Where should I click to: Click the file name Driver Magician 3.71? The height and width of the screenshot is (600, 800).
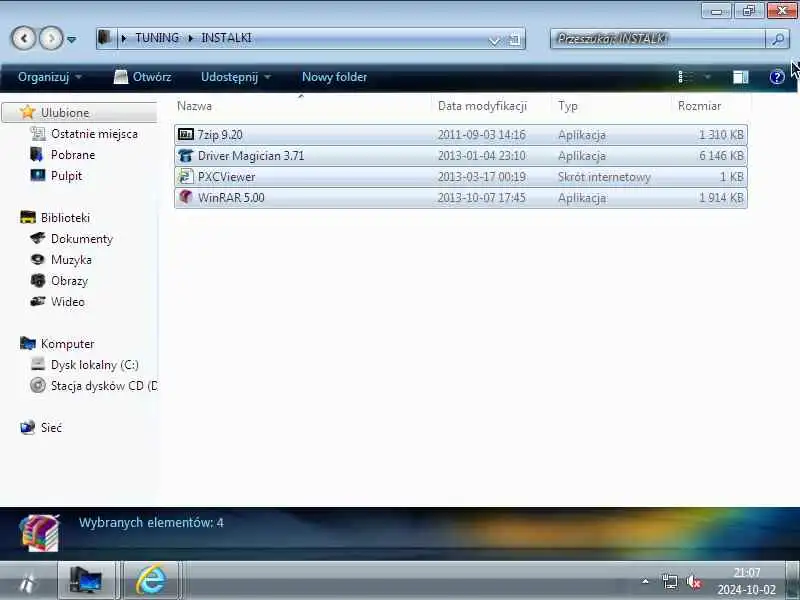[251, 156]
